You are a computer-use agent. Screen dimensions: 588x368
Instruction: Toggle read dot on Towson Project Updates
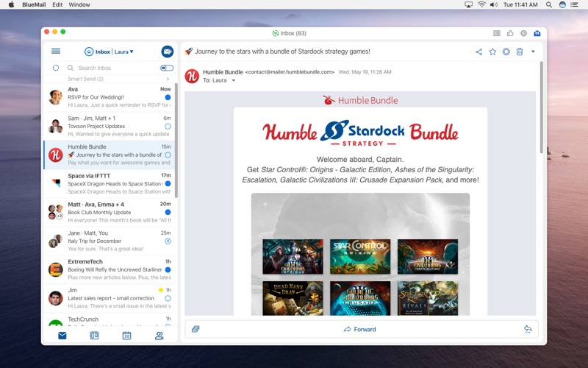[168, 127]
